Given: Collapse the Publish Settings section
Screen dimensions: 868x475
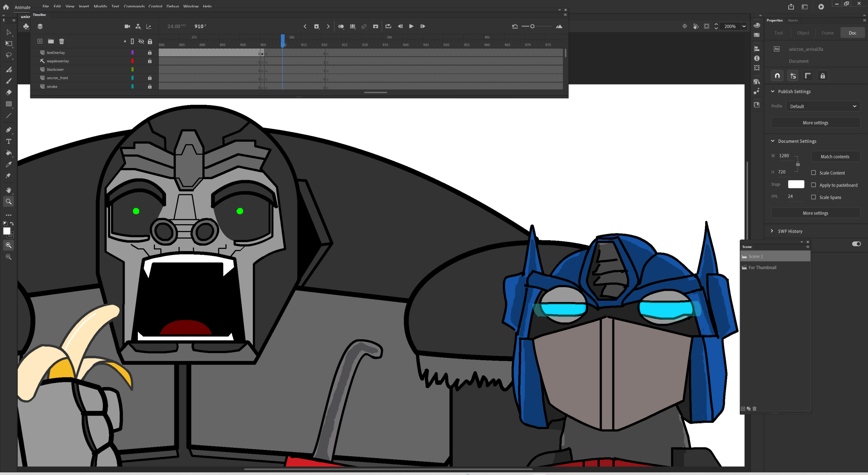Looking at the screenshot, I should pos(773,92).
